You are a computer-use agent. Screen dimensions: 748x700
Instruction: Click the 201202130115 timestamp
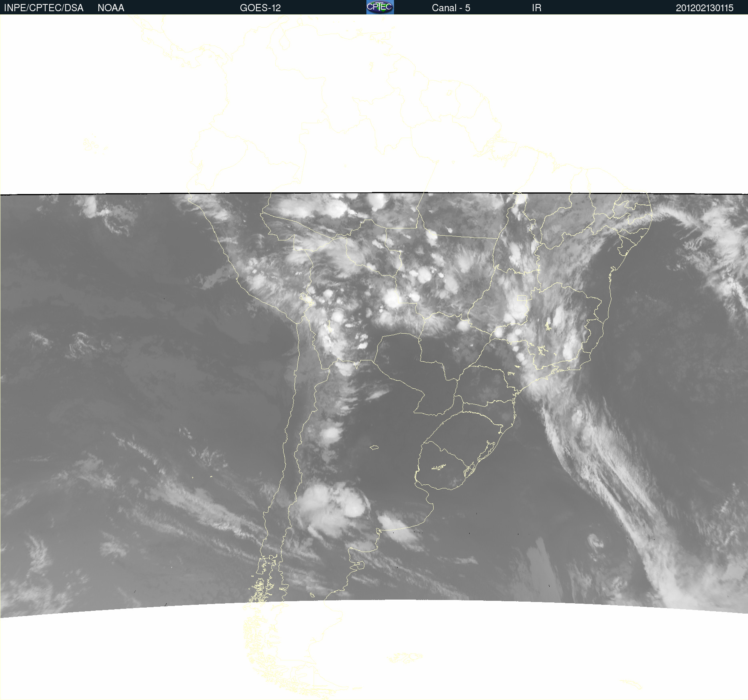point(704,8)
